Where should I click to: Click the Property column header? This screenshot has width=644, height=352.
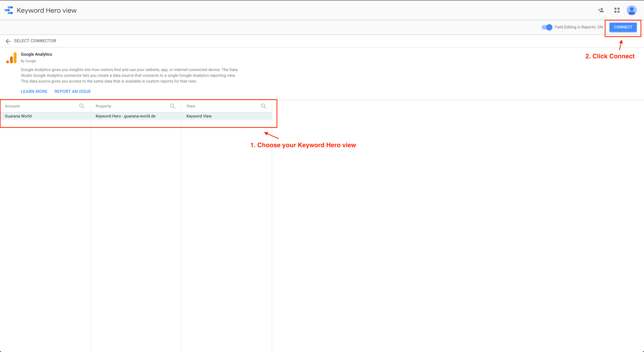click(x=103, y=106)
